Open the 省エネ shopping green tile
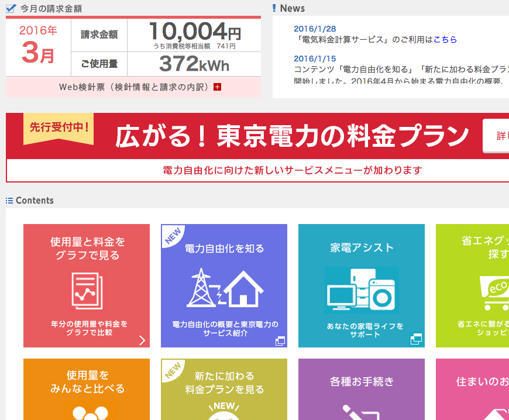509x420 pixels. 472,285
